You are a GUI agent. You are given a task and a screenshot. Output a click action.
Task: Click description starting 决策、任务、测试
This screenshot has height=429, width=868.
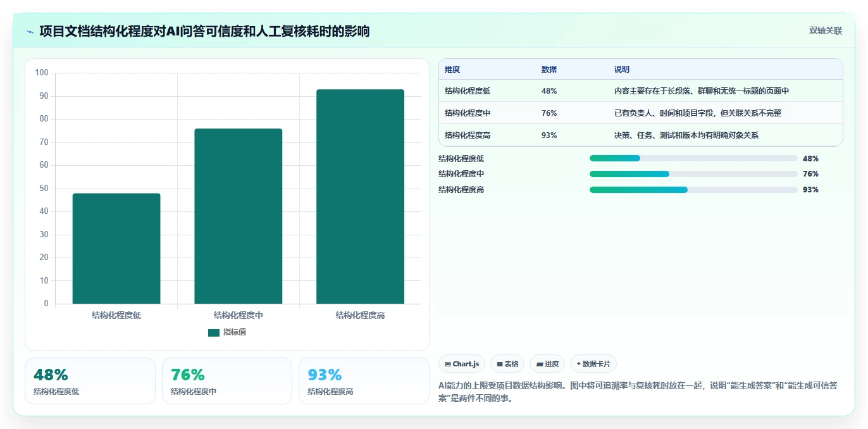(686, 135)
